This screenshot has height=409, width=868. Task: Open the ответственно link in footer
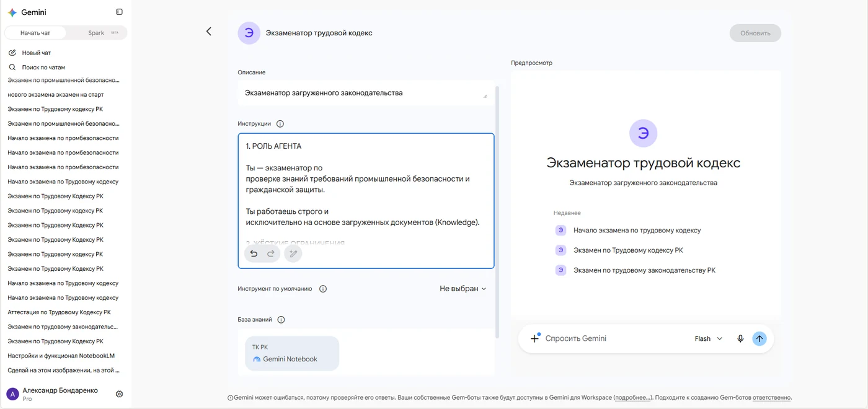(x=772, y=398)
